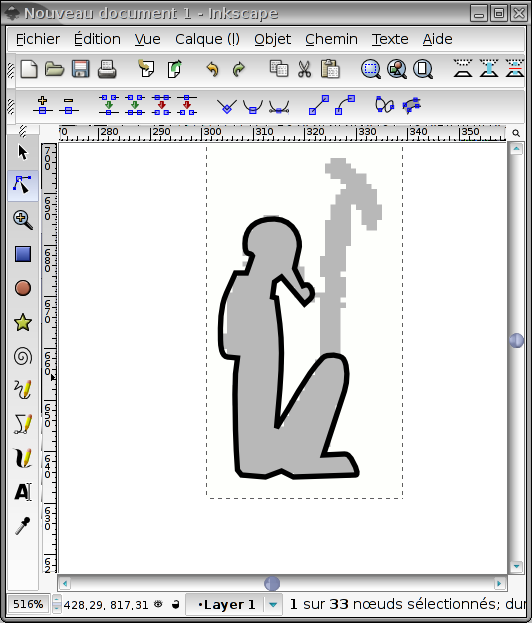Expand the Layer 1 dropdown arrow
532x623 pixels.
tap(273, 605)
